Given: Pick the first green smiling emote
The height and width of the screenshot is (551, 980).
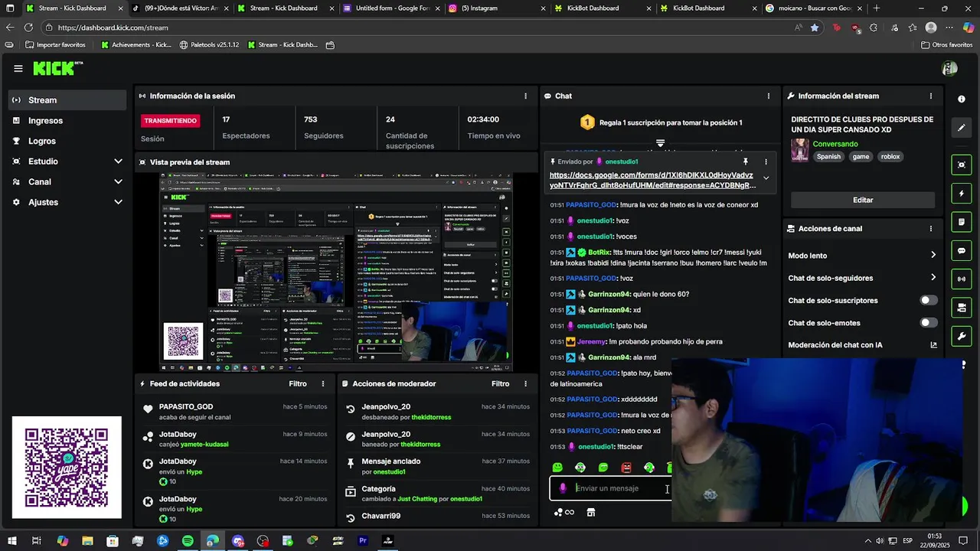Looking at the screenshot, I should tap(557, 468).
